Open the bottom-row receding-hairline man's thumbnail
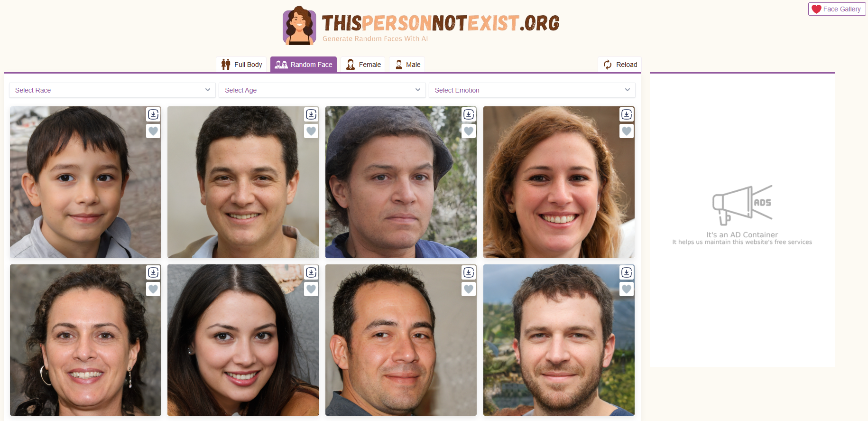868x421 pixels. (x=401, y=340)
